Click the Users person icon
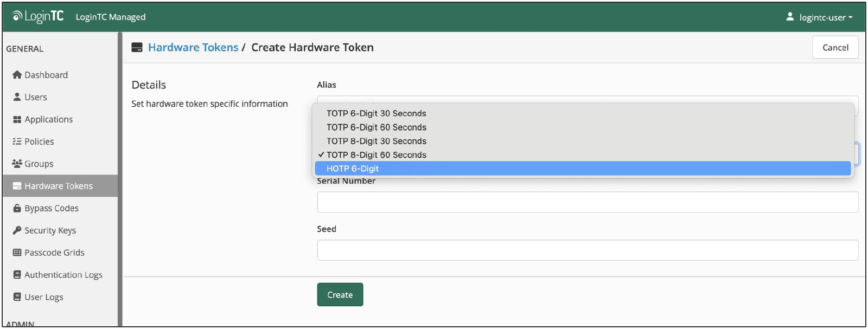 (x=17, y=97)
